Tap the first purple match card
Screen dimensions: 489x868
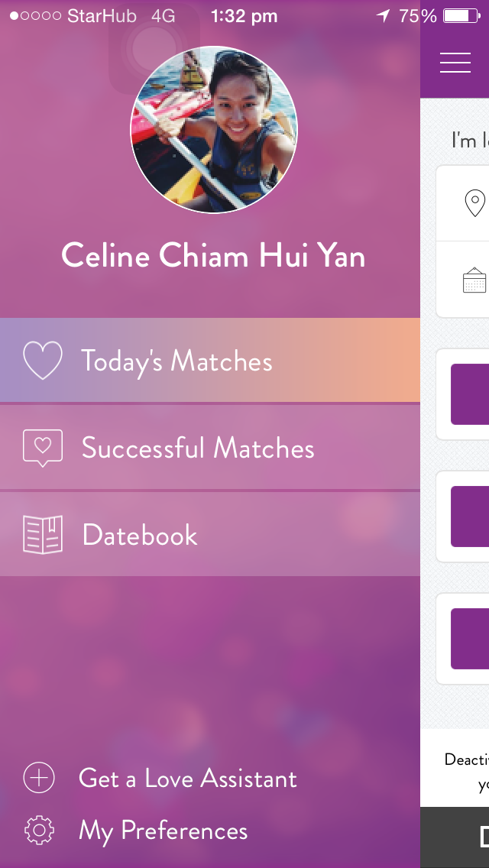[x=470, y=394]
